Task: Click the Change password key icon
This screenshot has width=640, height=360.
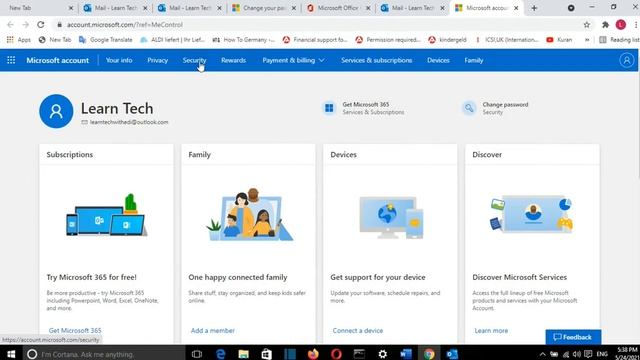Action: click(469, 108)
